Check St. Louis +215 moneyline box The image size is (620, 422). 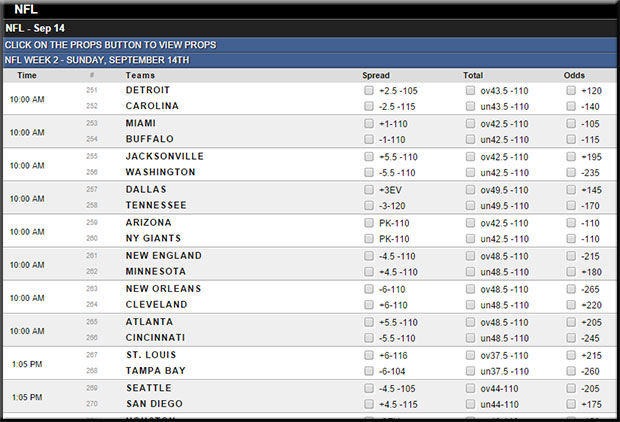click(x=571, y=356)
